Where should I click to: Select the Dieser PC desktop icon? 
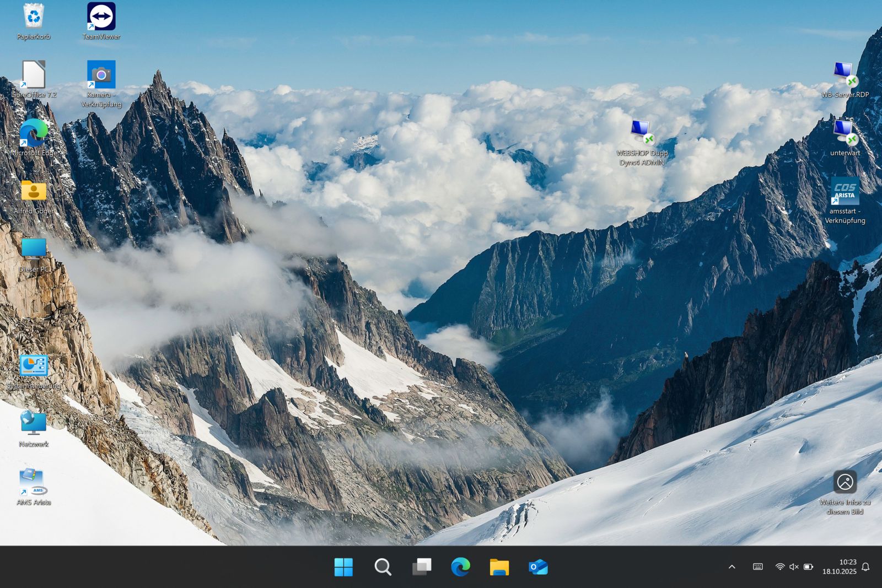[x=34, y=250]
